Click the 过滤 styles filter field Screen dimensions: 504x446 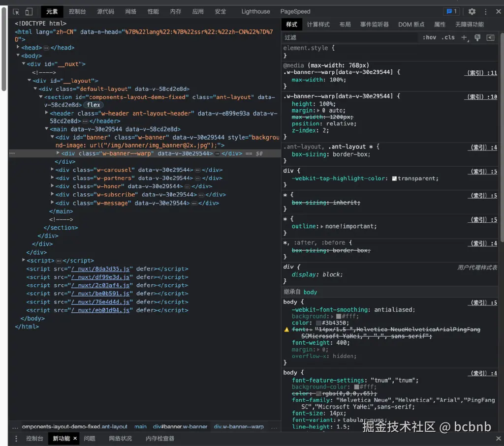coord(350,37)
